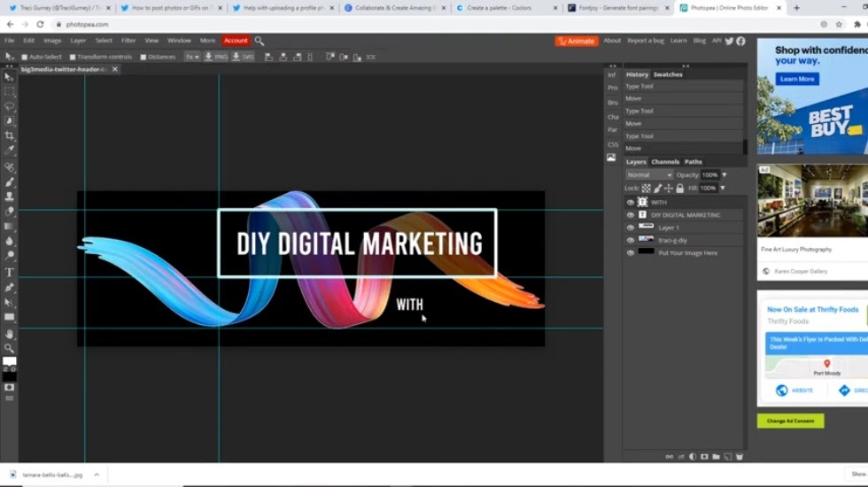Switch to the Channels tab

point(665,162)
